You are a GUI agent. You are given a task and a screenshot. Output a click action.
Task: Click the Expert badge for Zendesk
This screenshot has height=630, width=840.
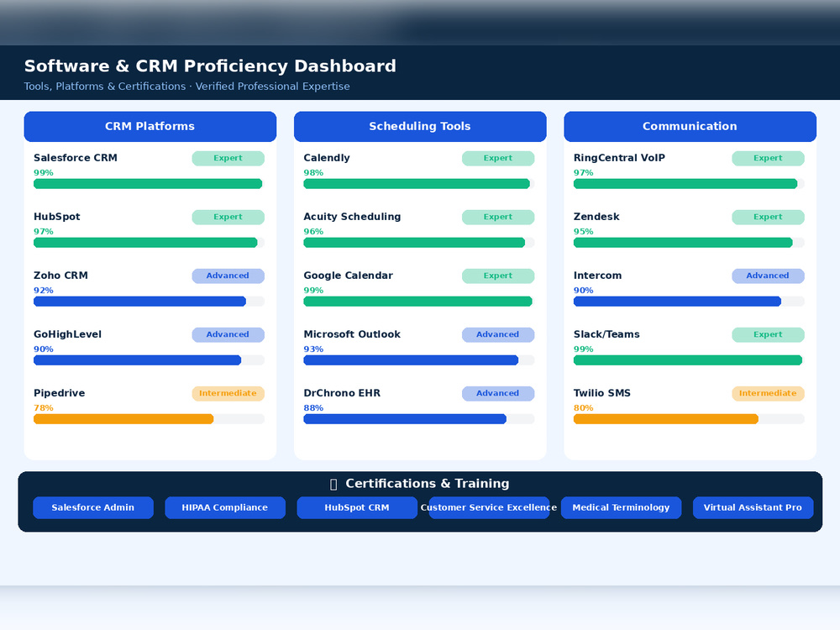[x=769, y=217]
